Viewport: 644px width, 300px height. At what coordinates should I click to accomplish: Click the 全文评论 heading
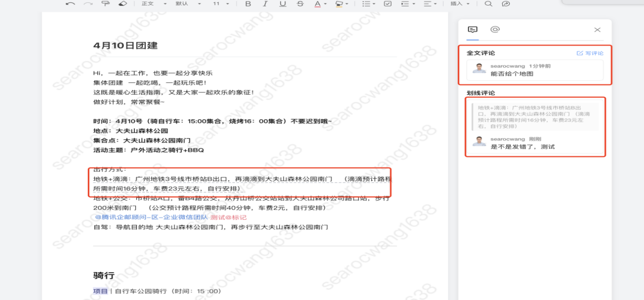point(480,53)
